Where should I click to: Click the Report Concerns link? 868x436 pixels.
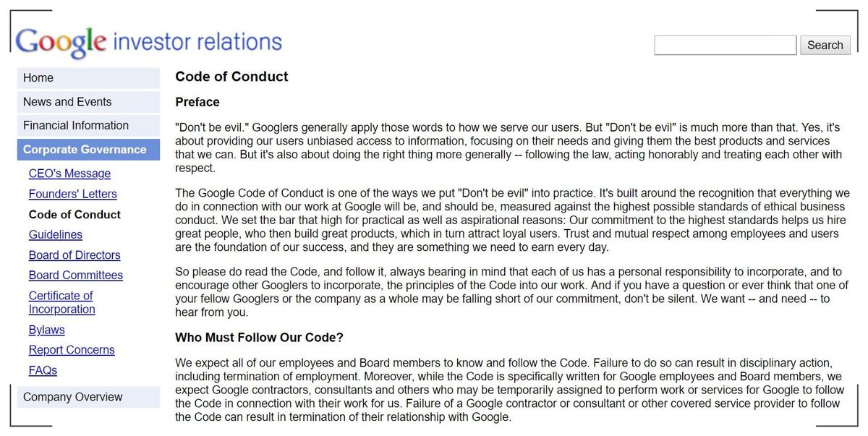click(x=72, y=350)
